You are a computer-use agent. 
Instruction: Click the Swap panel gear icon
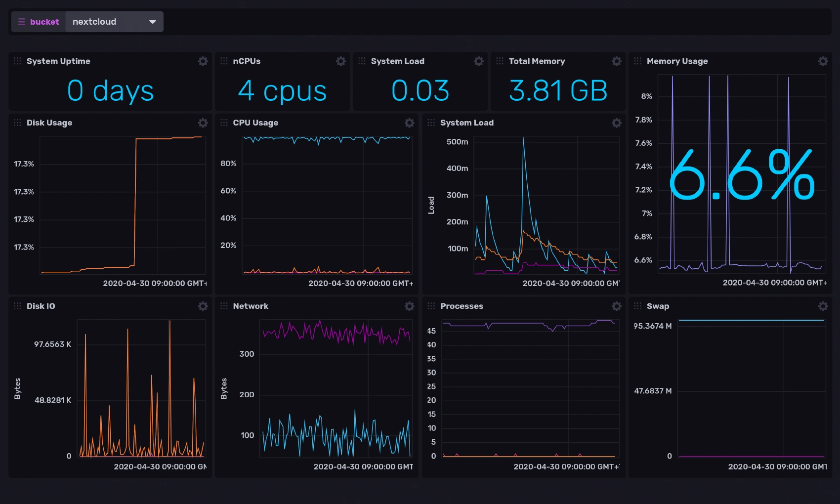(x=823, y=306)
